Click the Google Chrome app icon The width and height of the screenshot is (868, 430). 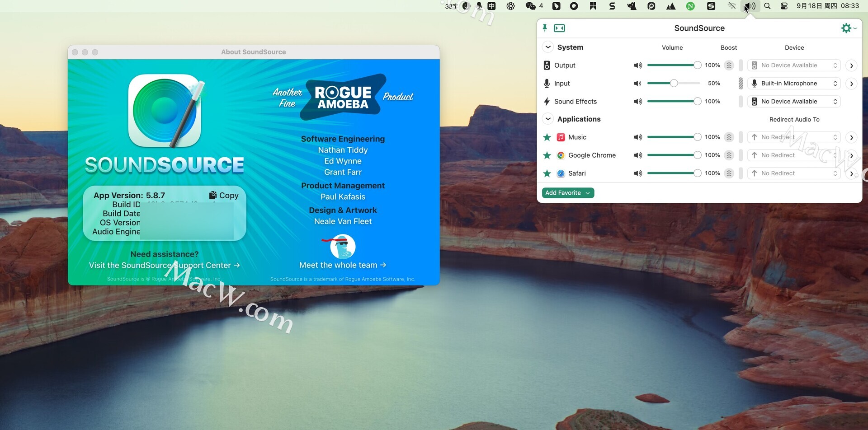point(561,155)
